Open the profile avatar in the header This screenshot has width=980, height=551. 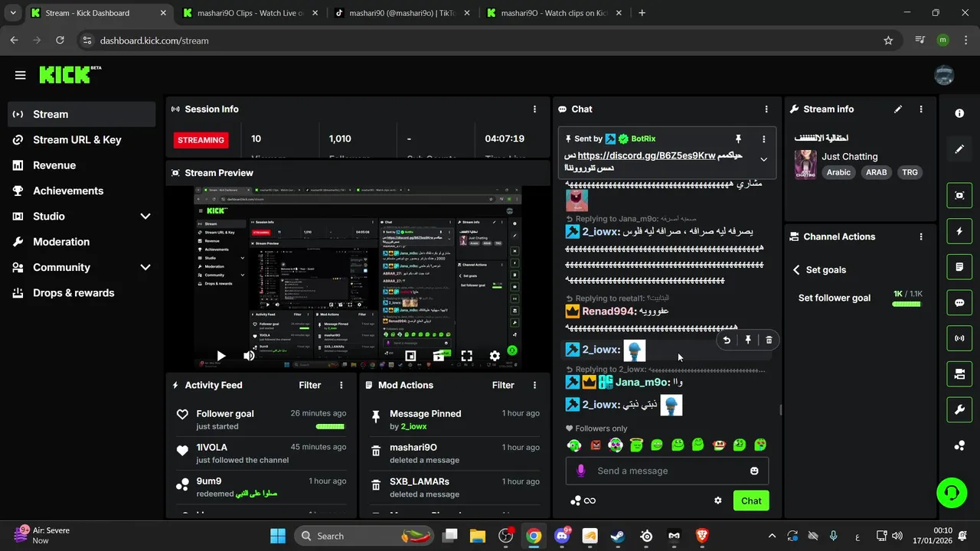coord(944,75)
